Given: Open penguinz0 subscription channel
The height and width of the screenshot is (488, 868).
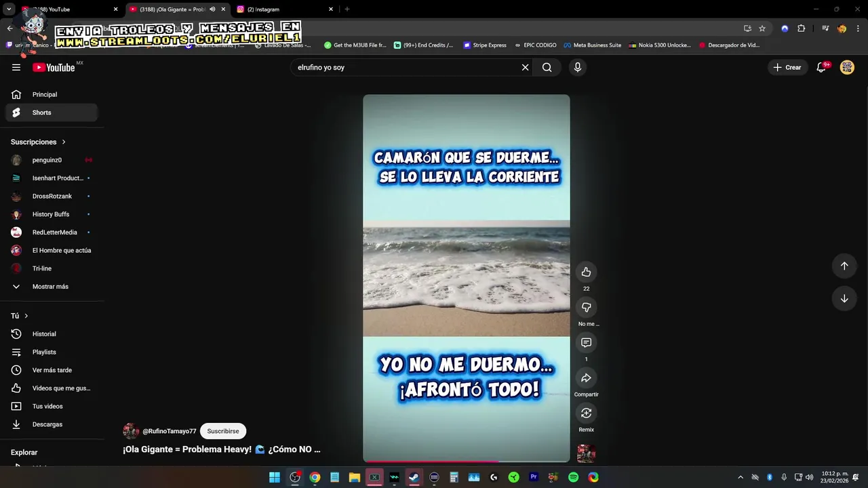Looking at the screenshot, I should coord(52,160).
